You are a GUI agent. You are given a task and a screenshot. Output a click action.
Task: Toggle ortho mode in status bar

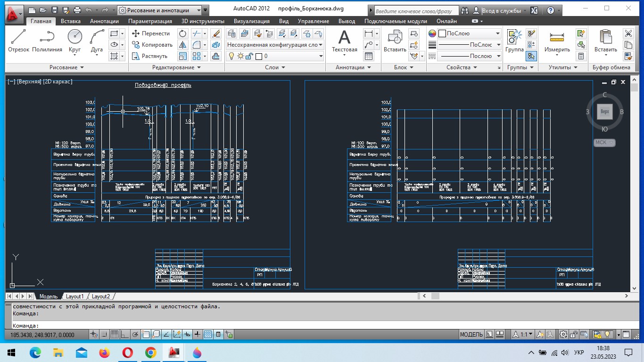point(124,335)
